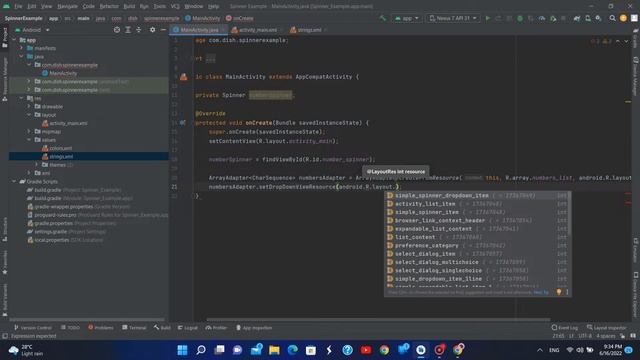The height and width of the screenshot is (360, 640).
Task: Click the Collapse All icon in Project panel
Action: 138,30
